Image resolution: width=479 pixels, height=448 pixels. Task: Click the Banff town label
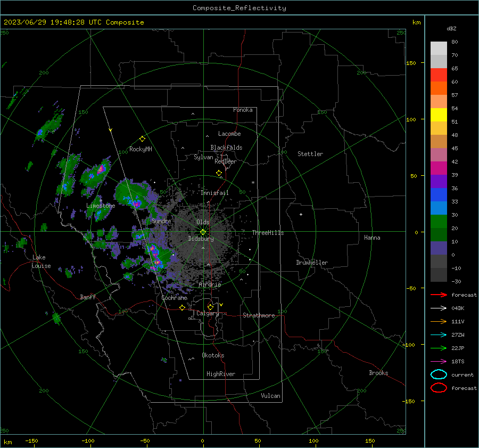[x=88, y=297]
